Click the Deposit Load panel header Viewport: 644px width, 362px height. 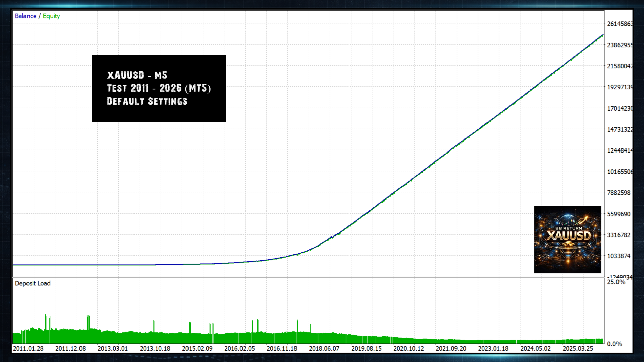[x=33, y=283]
